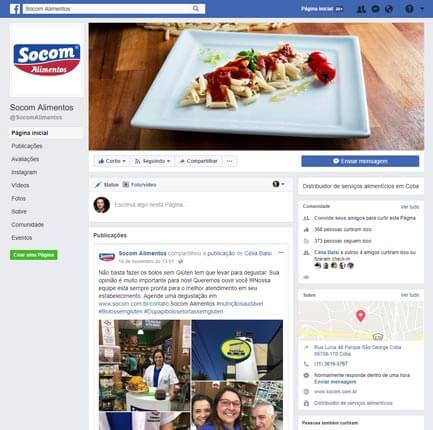Open the friend requests icon
Viewport: 433px width, 430px height.
click(361, 9)
